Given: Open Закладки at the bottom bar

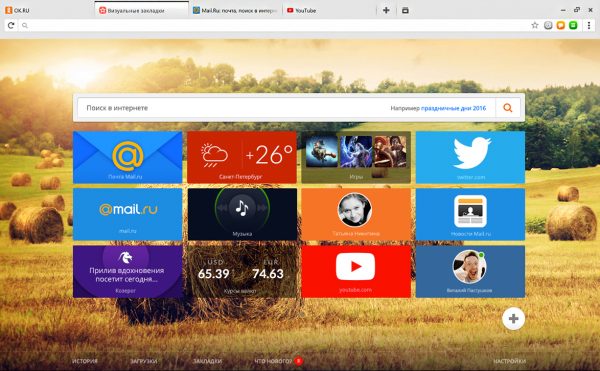Looking at the screenshot, I should click(x=207, y=361).
